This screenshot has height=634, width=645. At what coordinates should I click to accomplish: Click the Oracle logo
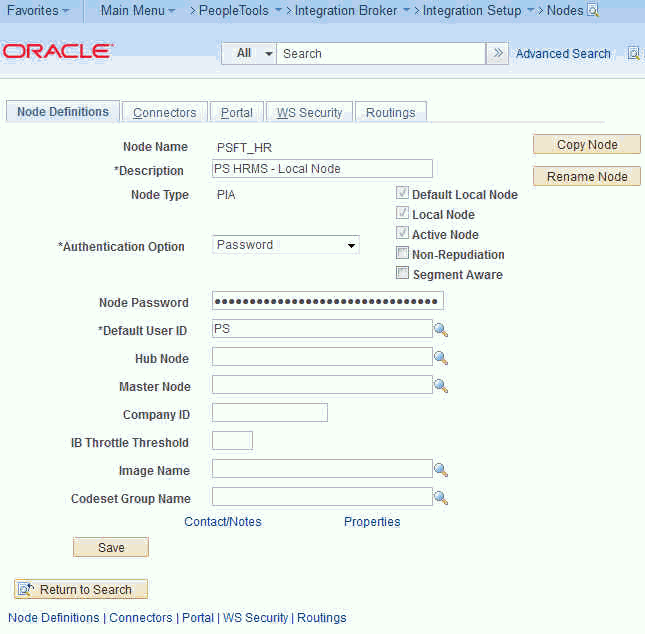pos(58,51)
